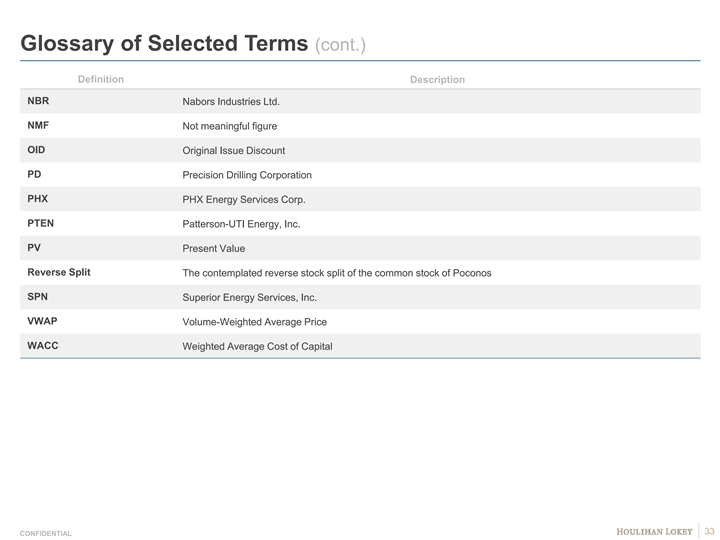Click the NBR term
Viewport: 720px width, 540px height.
[x=39, y=101]
